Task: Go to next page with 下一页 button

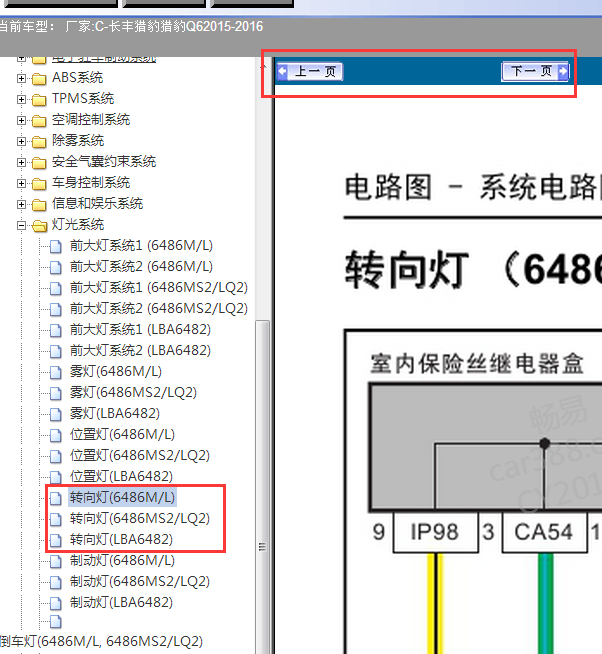Action: pyautogui.click(x=535, y=71)
